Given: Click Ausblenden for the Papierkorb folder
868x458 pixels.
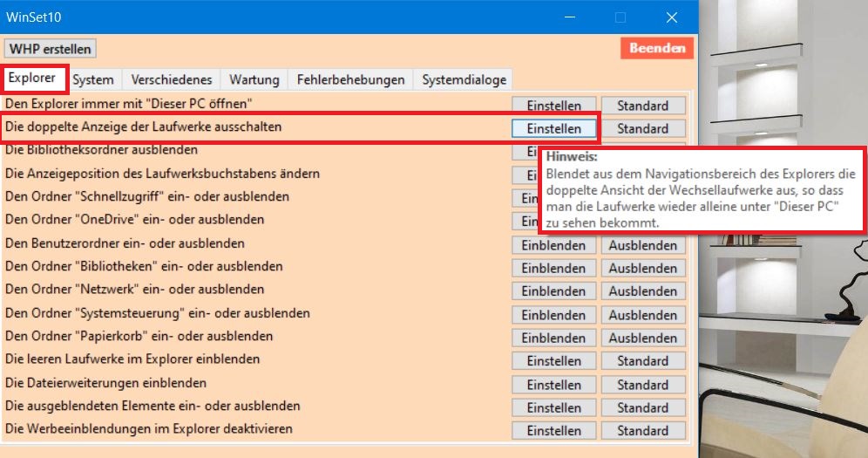Looking at the screenshot, I should (643, 338).
